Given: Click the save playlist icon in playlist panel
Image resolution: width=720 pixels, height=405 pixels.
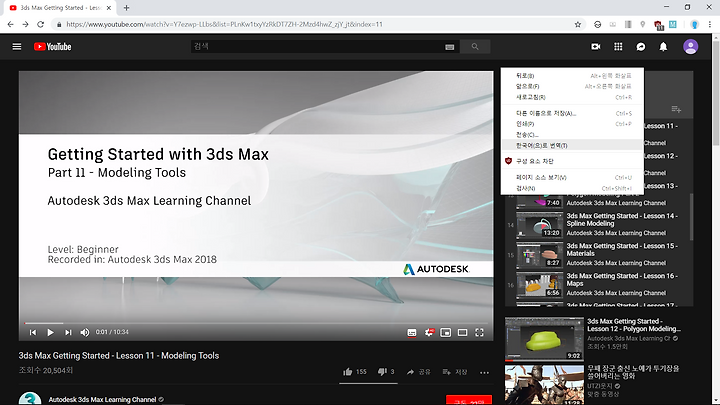Looking at the screenshot, I should [x=676, y=109].
